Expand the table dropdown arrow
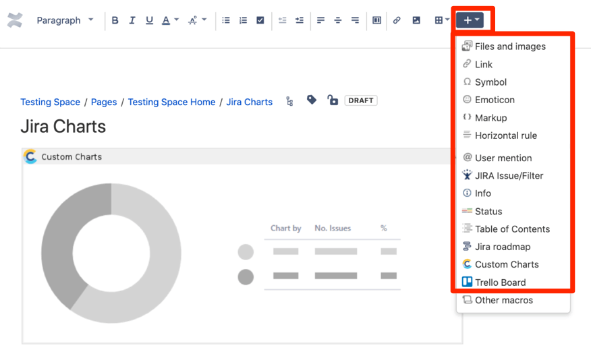Viewport: 591px width, 364px height. tap(447, 20)
